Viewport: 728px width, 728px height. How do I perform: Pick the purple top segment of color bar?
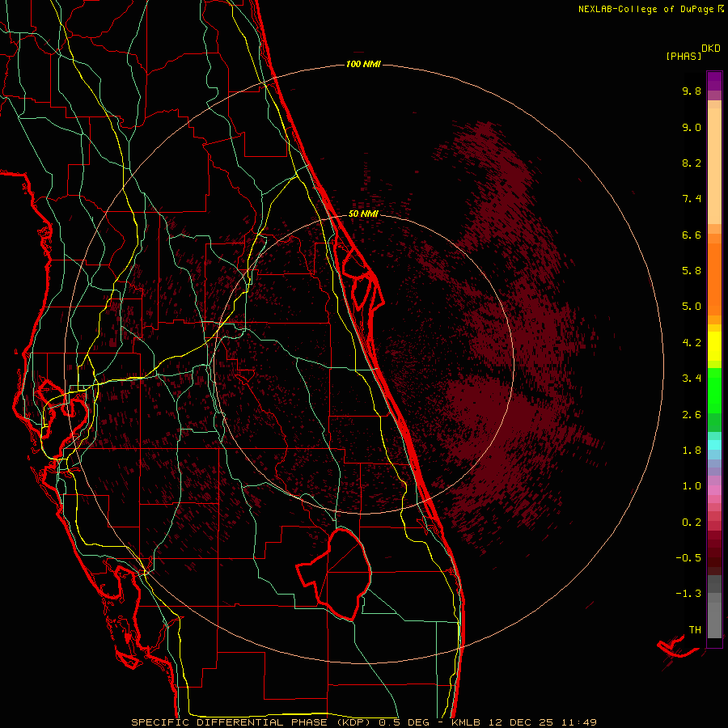tap(714, 81)
